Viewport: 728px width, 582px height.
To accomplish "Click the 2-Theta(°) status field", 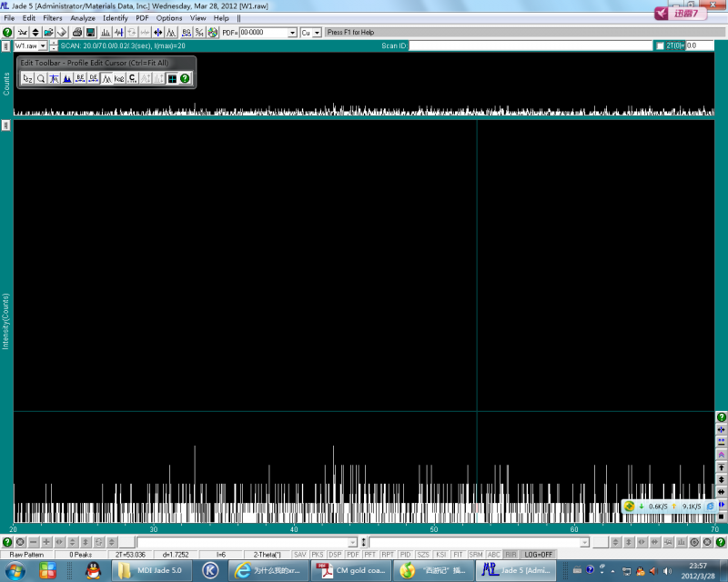I will pyautogui.click(x=267, y=555).
